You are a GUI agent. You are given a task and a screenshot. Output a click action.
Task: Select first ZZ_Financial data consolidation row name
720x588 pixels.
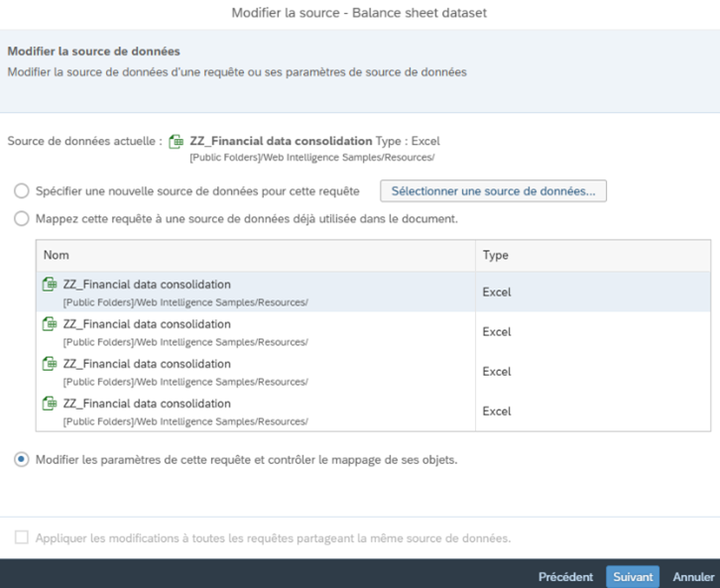tap(147, 285)
